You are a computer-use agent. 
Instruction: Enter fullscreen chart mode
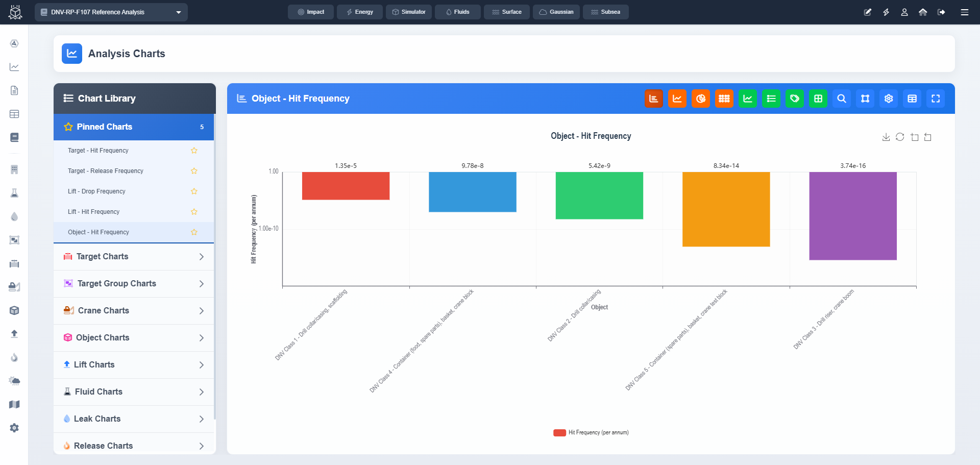[x=936, y=99]
